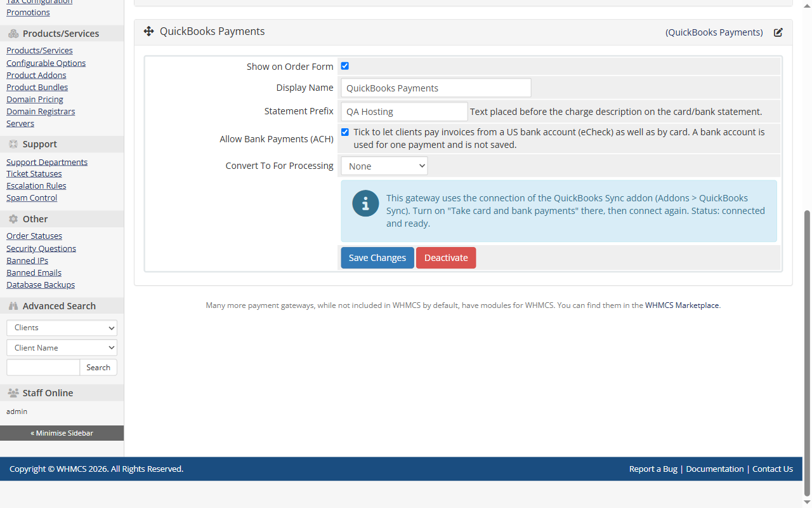Open Database Backups link

click(x=41, y=284)
